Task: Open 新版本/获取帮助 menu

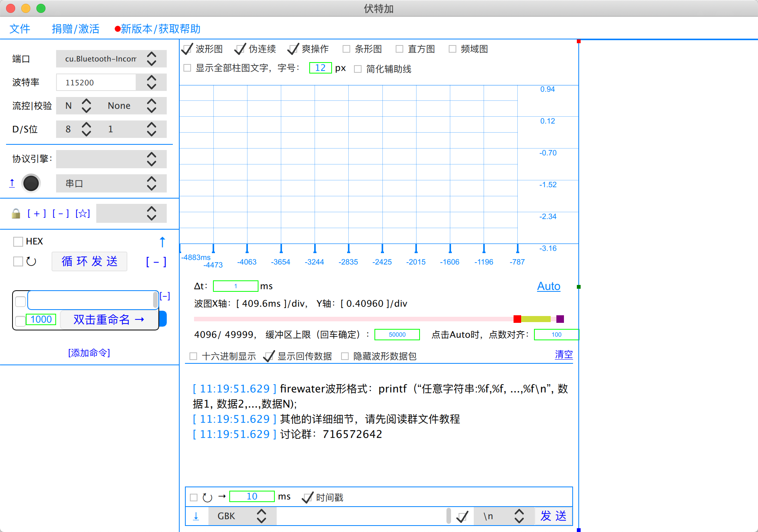Action: (x=161, y=29)
